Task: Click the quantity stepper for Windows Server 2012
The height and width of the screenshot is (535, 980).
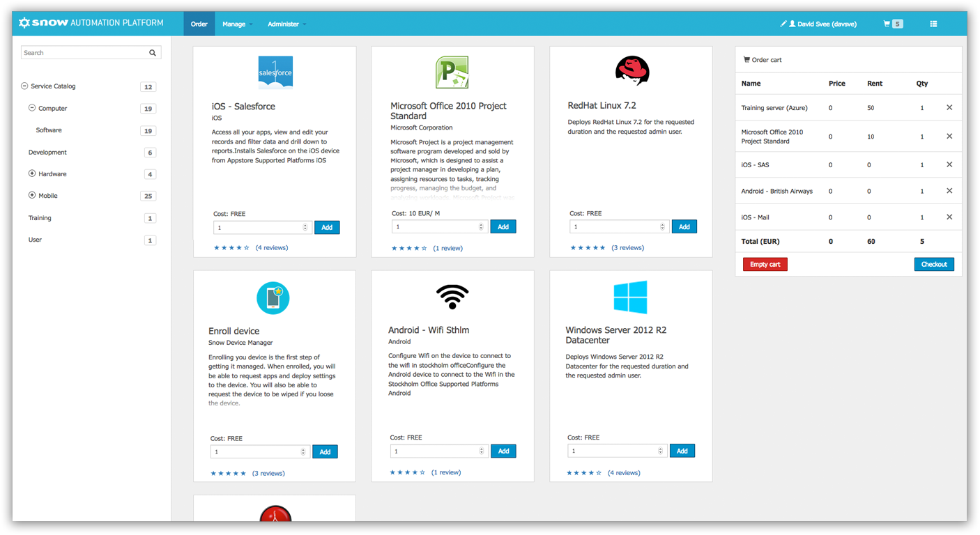Action: 660,451
